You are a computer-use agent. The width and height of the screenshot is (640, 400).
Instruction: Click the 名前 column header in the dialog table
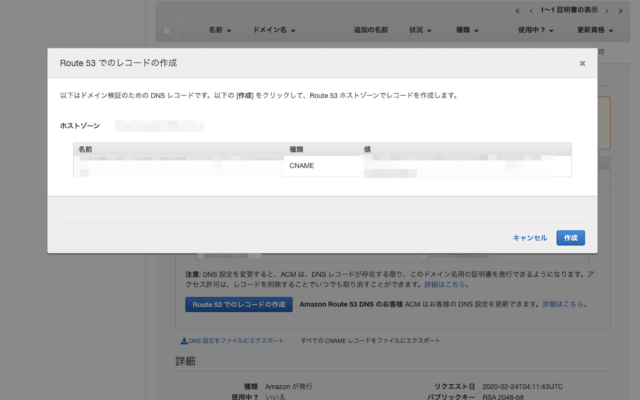pos(85,149)
